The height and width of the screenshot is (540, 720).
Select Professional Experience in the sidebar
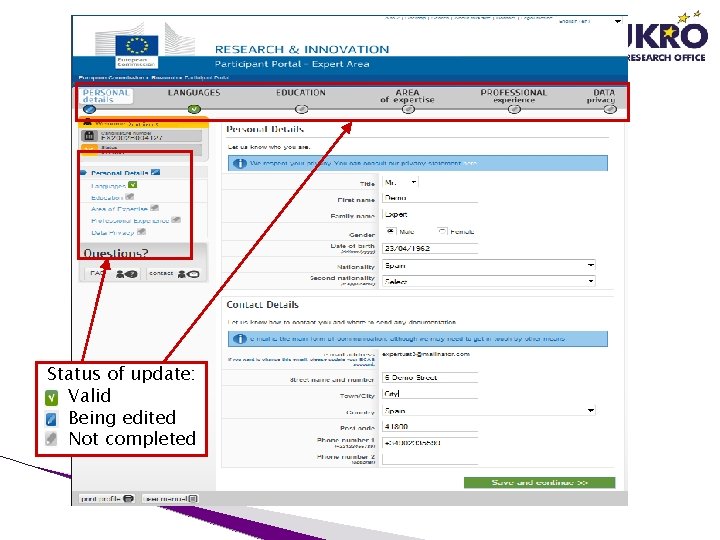click(x=130, y=221)
